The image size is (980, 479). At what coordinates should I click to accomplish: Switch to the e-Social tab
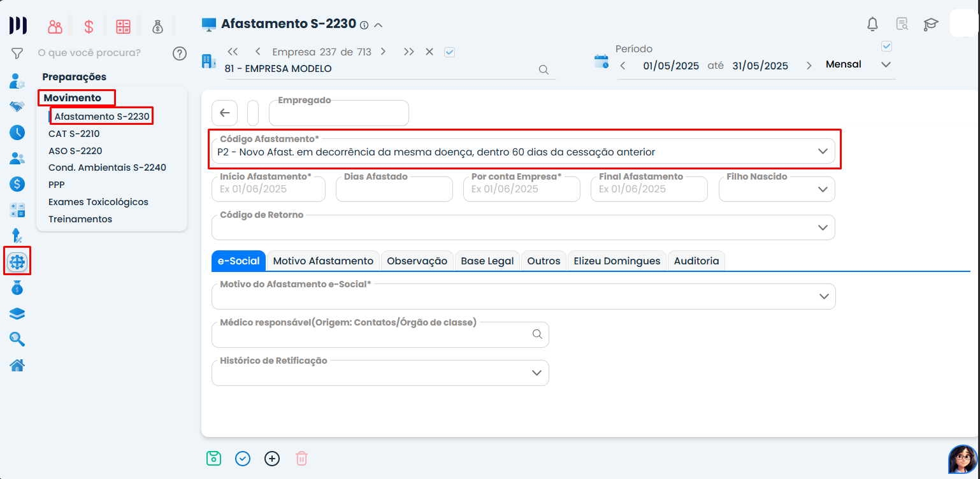click(239, 261)
